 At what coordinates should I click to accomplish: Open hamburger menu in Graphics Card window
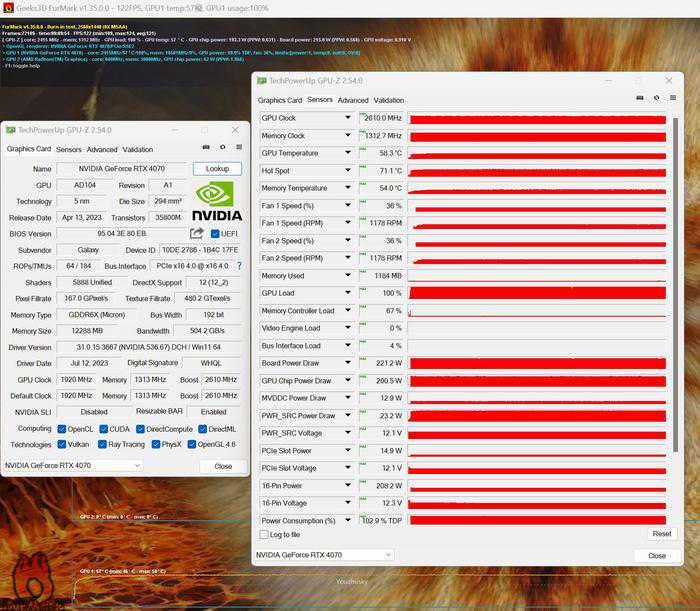pos(237,148)
